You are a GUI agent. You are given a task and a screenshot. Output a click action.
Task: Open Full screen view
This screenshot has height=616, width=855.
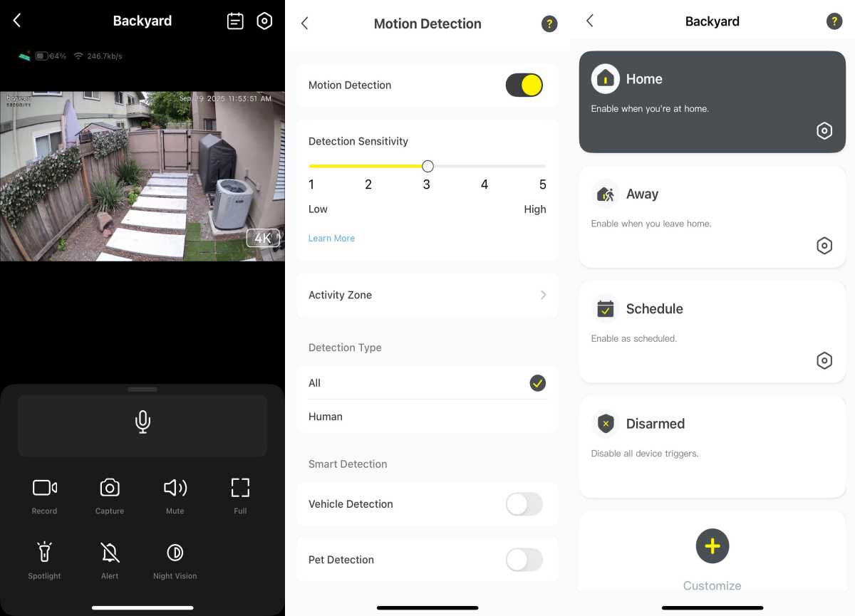point(240,488)
